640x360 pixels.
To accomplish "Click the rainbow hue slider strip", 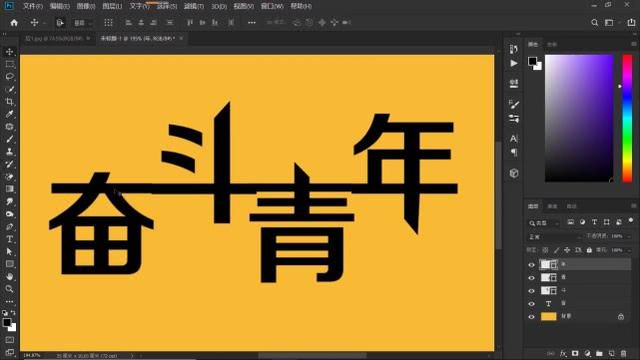I will (x=627, y=118).
